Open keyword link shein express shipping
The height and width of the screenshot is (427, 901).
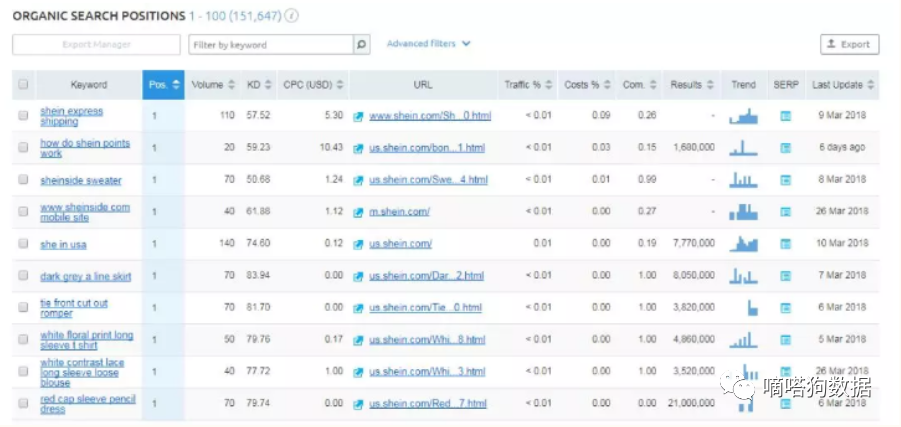pos(71,116)
